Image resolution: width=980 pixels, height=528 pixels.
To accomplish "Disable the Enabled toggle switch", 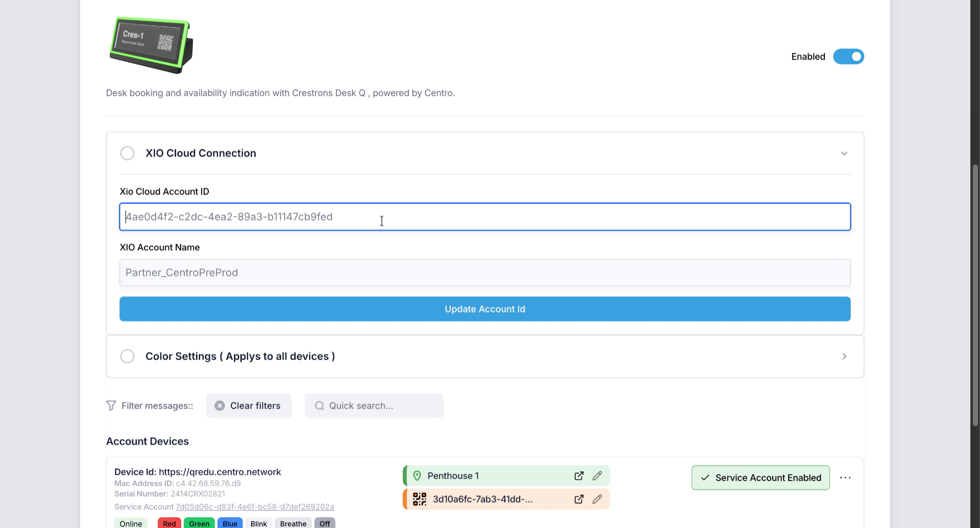I will (848, 57).
